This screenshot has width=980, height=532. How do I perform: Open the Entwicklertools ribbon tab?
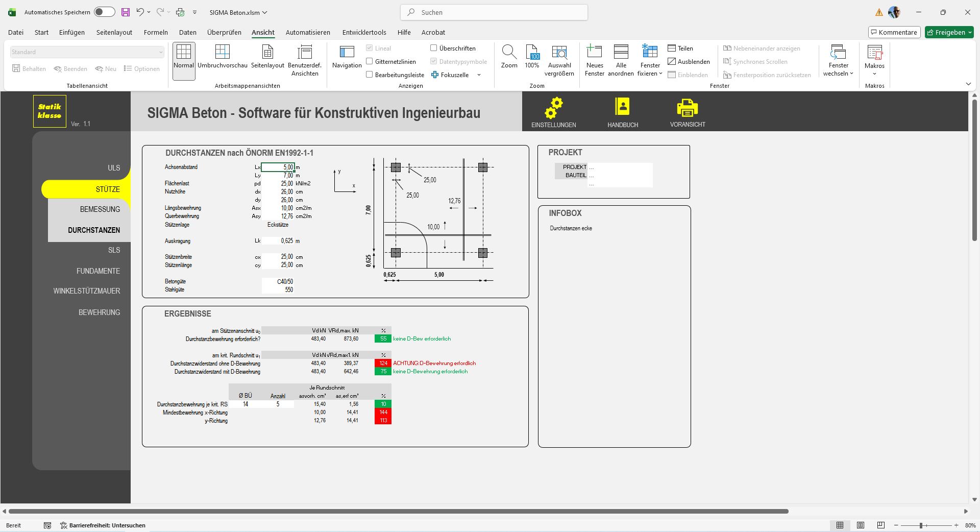[364, 32]
